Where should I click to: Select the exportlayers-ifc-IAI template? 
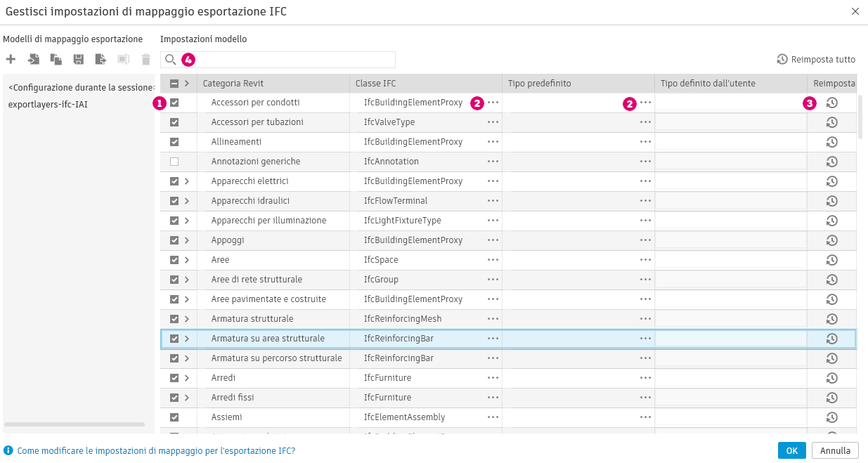(48, 105)
